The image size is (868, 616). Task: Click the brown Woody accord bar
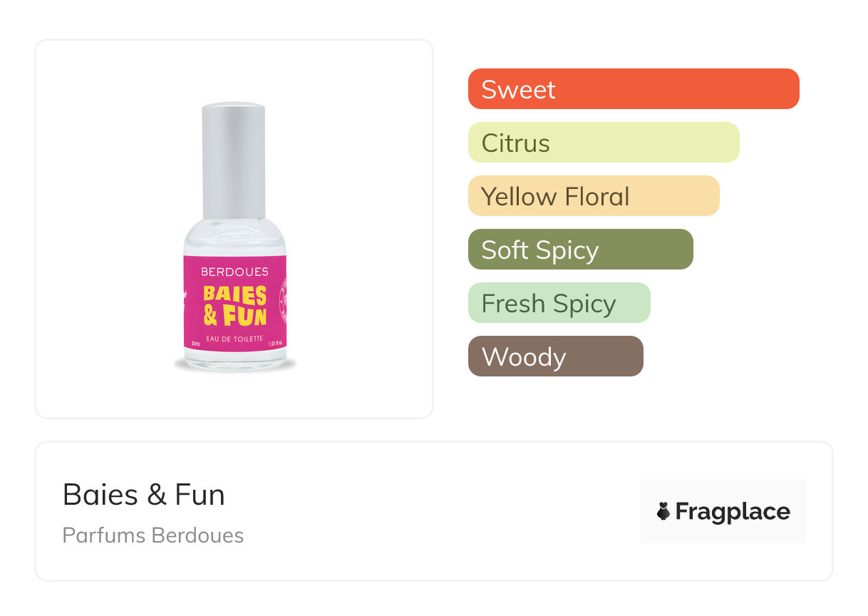555,356
